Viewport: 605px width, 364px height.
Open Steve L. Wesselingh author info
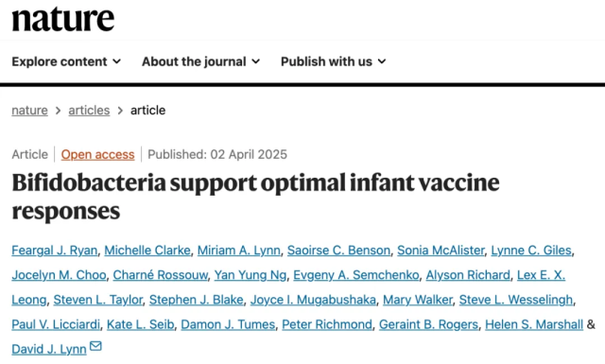(516, 300)
